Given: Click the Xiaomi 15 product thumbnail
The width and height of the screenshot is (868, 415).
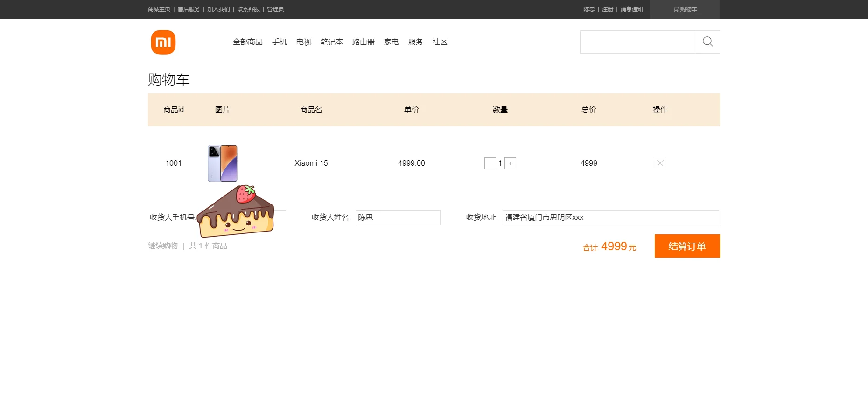Looking at the screenshot, I should [223, 163].
